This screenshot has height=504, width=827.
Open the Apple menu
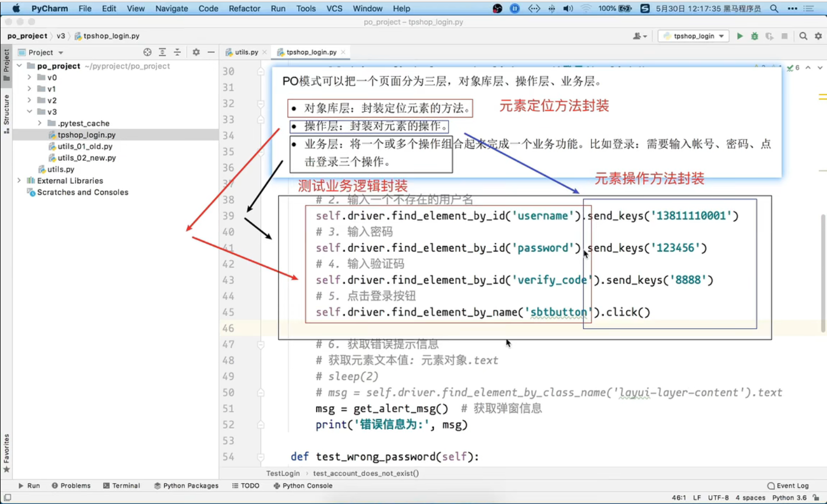pyautogui.click(x=16, y=8)
